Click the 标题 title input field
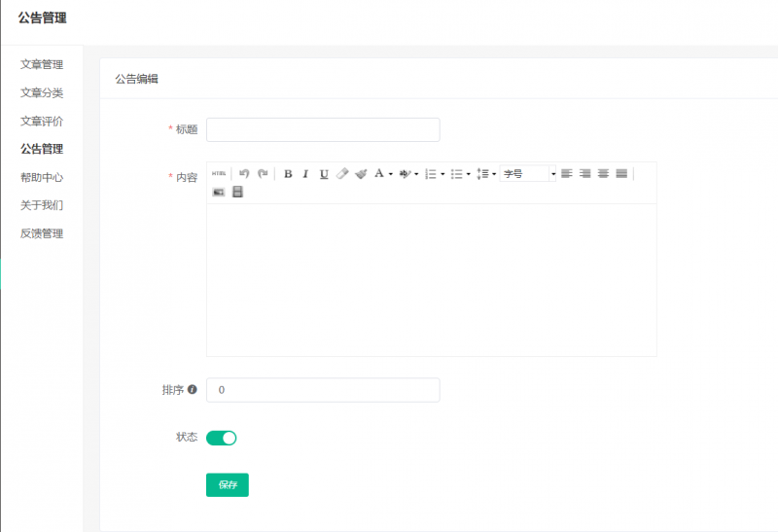The height and width of the screenshot is (532, 778). (x=323, y=130)
